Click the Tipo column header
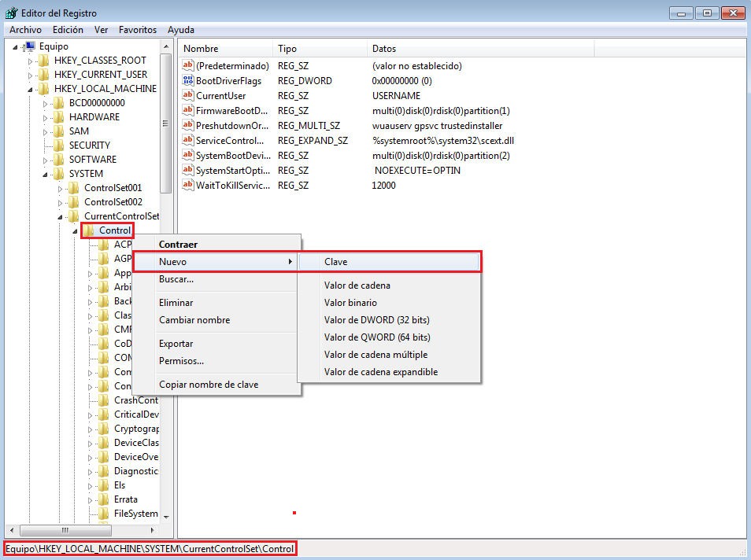The height and width of the screenshot is (560, 751). 287,49
